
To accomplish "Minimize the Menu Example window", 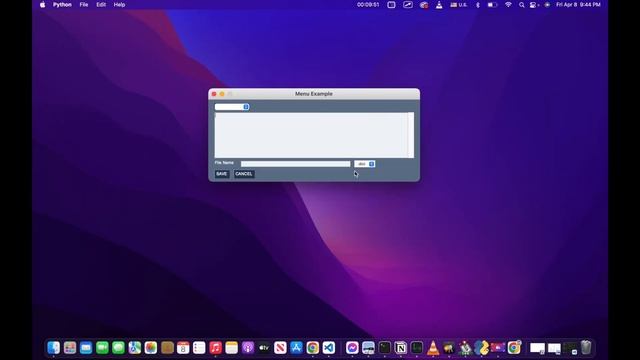I will (x=222, y=94).
